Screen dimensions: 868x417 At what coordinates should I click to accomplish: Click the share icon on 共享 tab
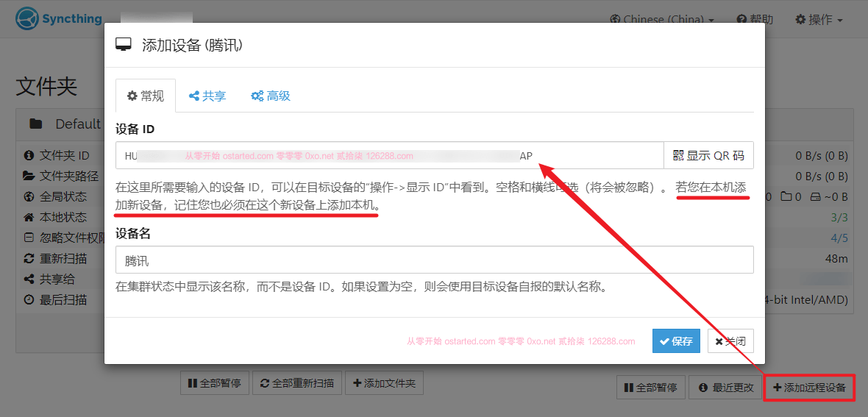coord(194,96)
